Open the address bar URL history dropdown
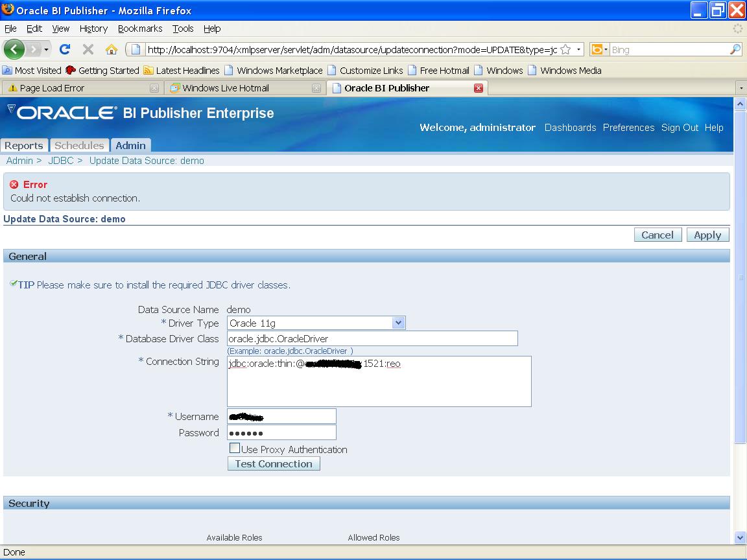This screenshot has width=747, height=560. 579,49
